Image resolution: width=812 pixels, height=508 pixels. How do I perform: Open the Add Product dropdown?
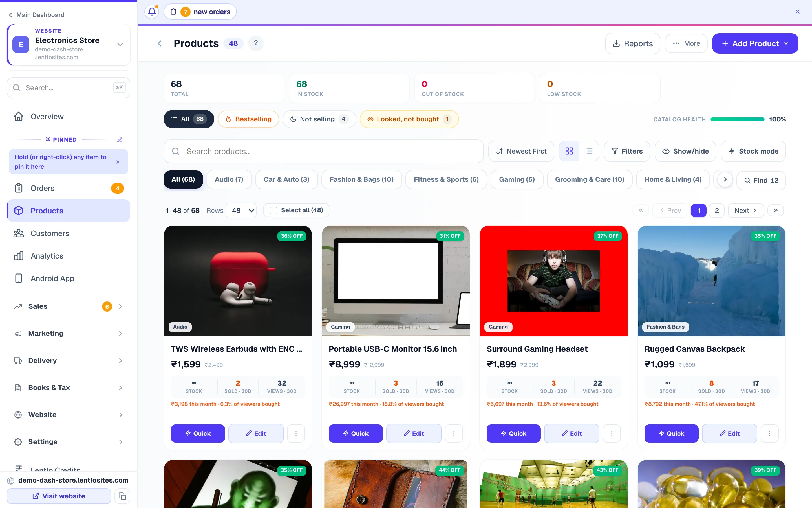coord(755,43)
